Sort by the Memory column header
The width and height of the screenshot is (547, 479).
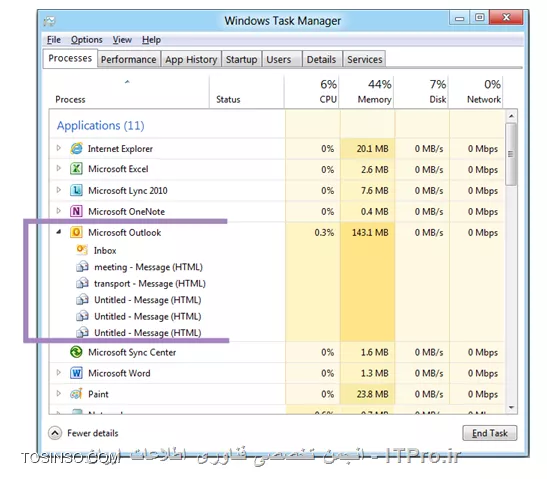click(367, 92)
